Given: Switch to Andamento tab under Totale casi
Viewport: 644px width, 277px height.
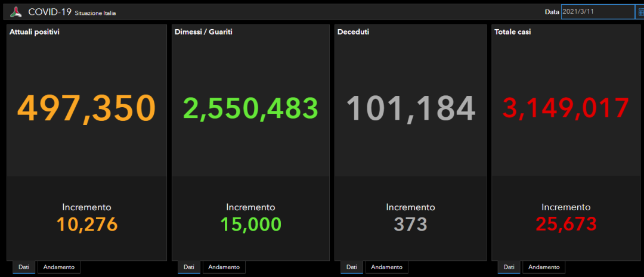Looking at the screenshot, I should pos(544,267).
